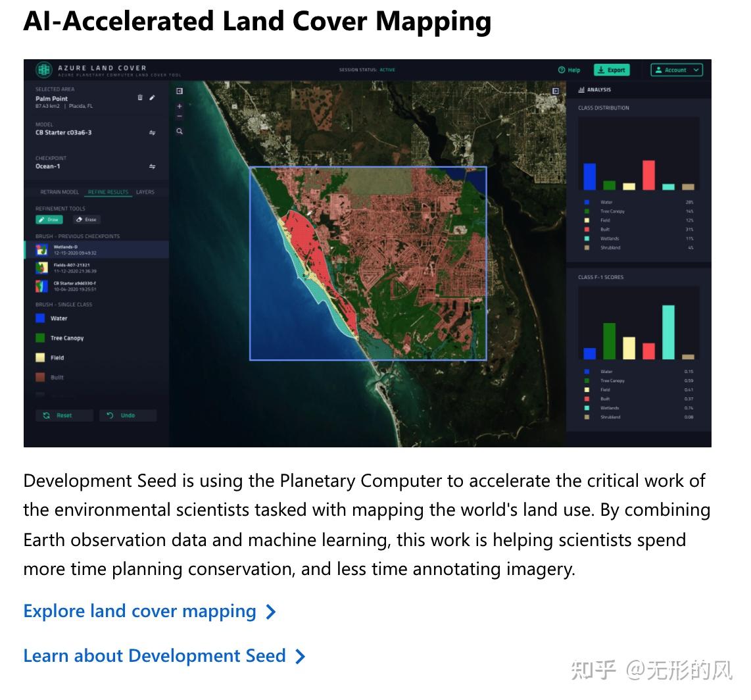Delete the selected area with trash icon

coord(140,98)
